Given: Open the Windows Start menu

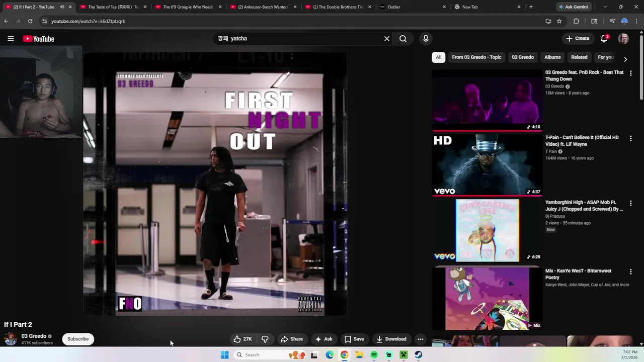Looking at the screenshot, I should click(224, 355).
